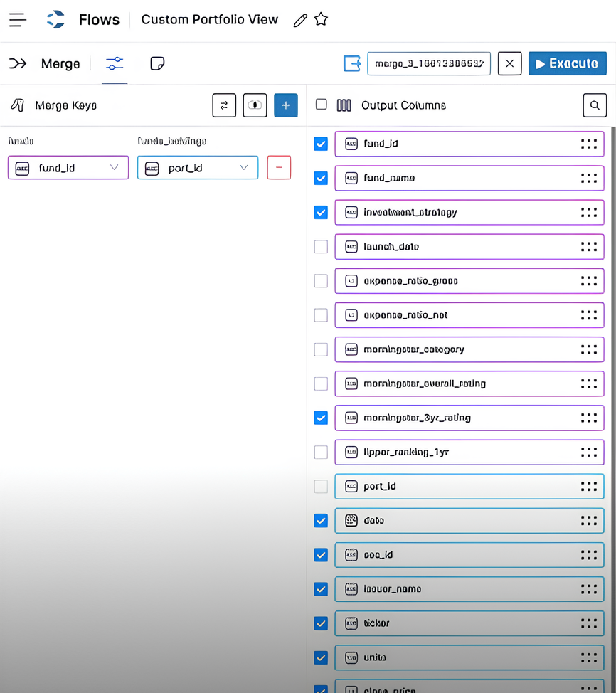The width and height of the screenshot is (616, 693).
Task: Grab the drag handle of launch_date row
Action: click(x=589, y=247)
